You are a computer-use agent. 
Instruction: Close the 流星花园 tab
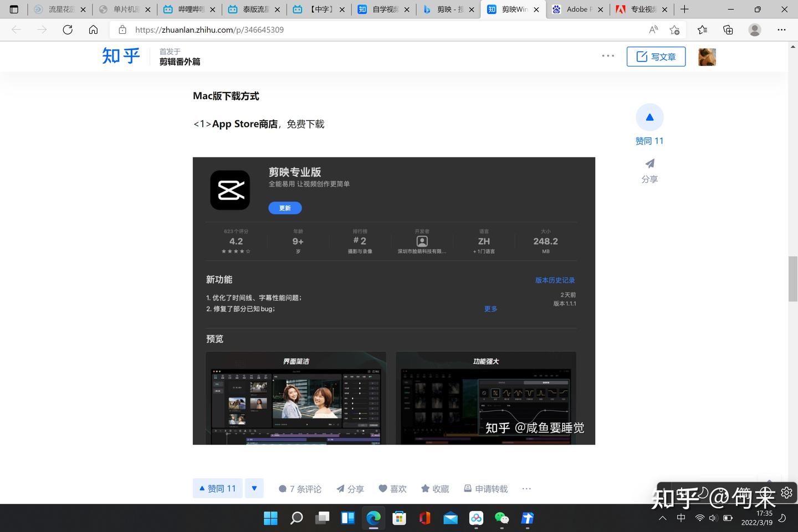click(83, 9)
